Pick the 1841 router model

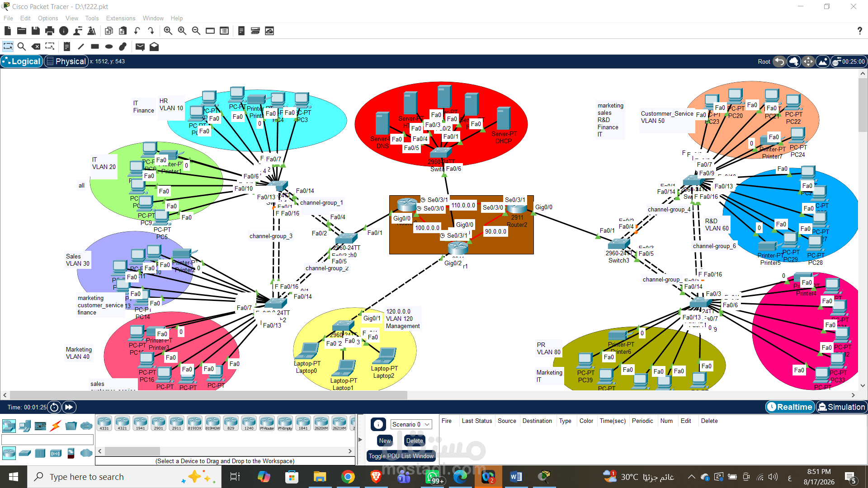coord(303,423)
